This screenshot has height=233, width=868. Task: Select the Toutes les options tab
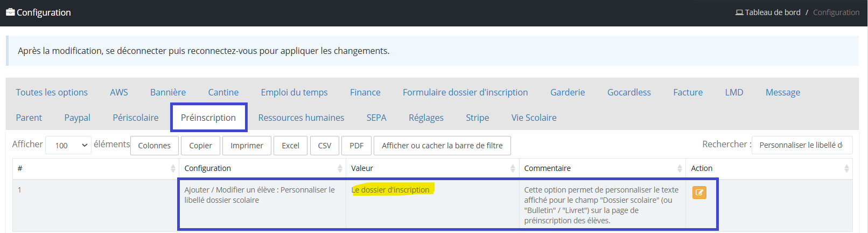52,92
